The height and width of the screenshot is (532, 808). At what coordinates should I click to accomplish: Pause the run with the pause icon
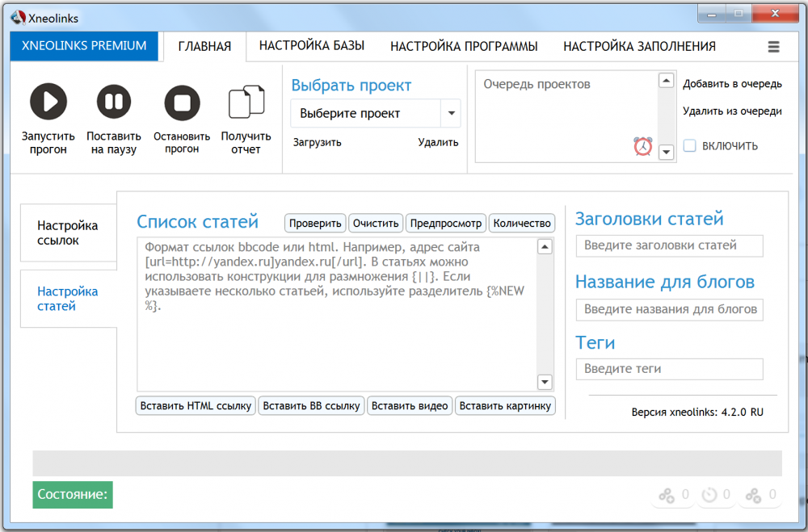click(x=113, y=102)
